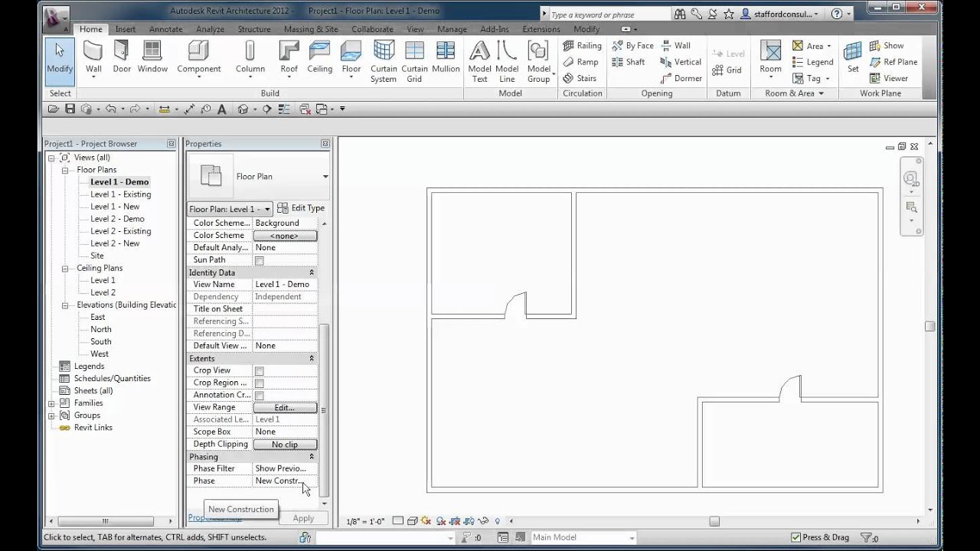Viewport: 980px width, 551px height.
Task: Open the work plane Viewer
Action: (x=888, y=78)
